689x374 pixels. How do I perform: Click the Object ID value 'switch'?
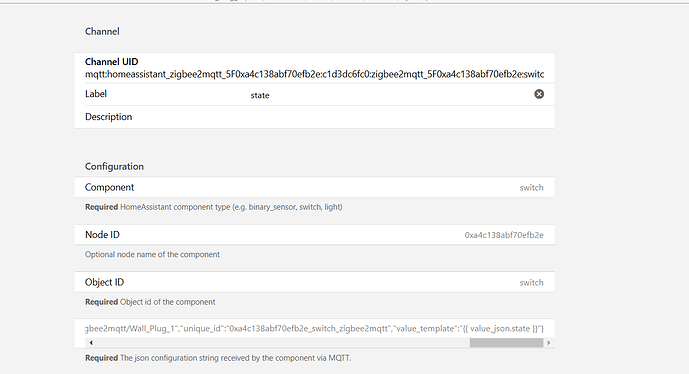point(531,283)
